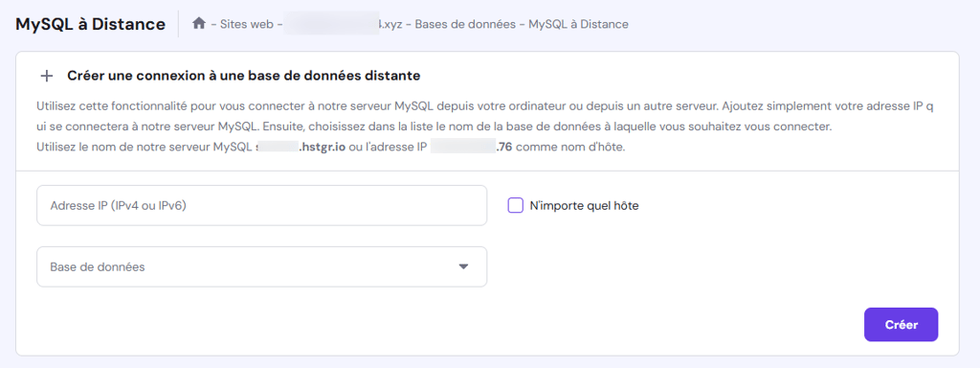The image size is (980, 368).
Task: Check the N'importe quel hôte checkbox
Action: [515, 205]
